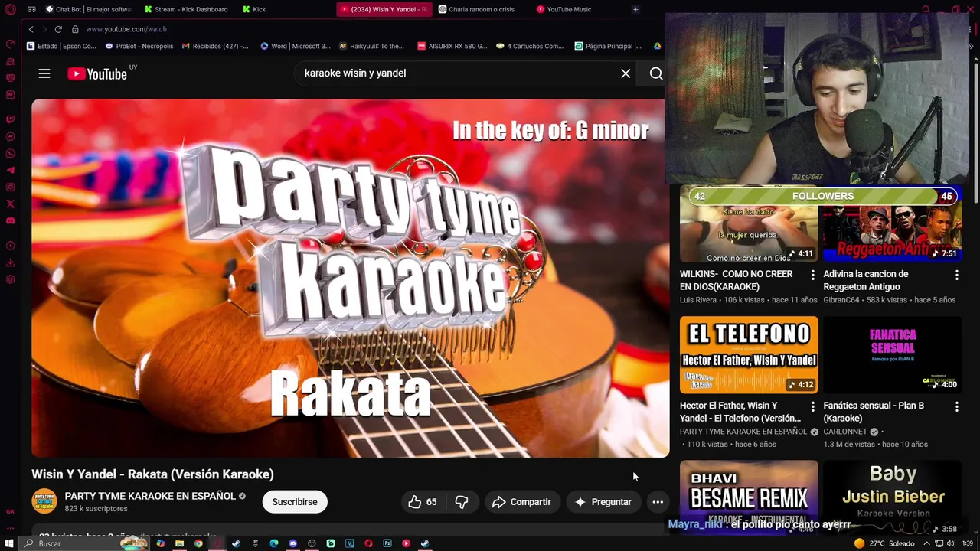Open Chrome from the taskbar
This screenshot has width=980, height=551.
[x=198, y=543]
